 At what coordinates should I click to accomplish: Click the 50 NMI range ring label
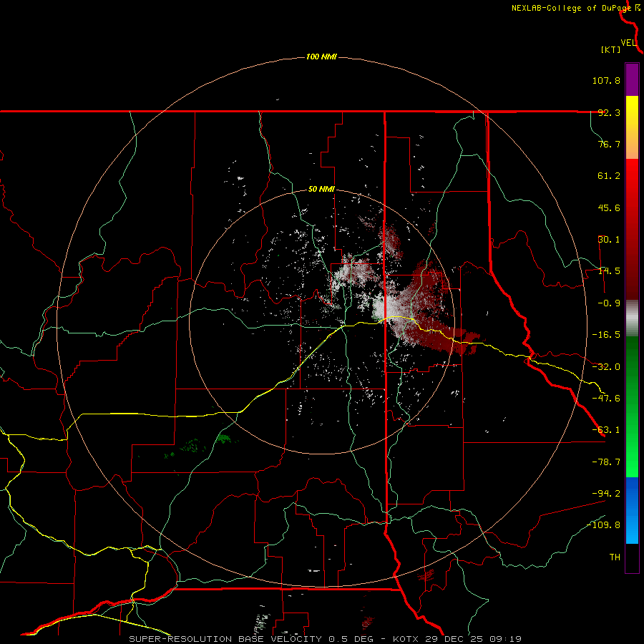click(321, 190)
